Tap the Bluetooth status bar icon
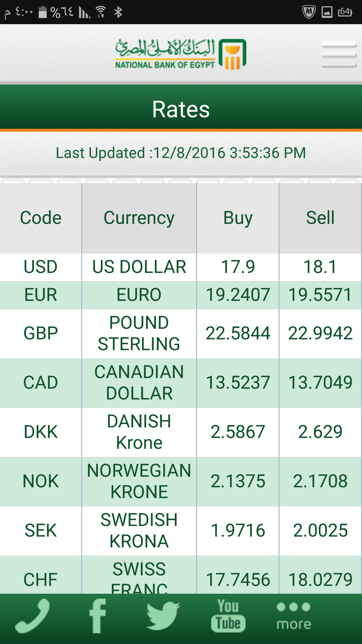The image size is (362, 644). pos(118,12)
